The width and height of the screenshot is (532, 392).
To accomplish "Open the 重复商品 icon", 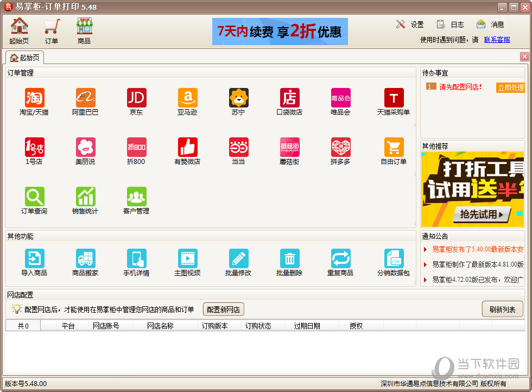I will (x=341, y=258).
